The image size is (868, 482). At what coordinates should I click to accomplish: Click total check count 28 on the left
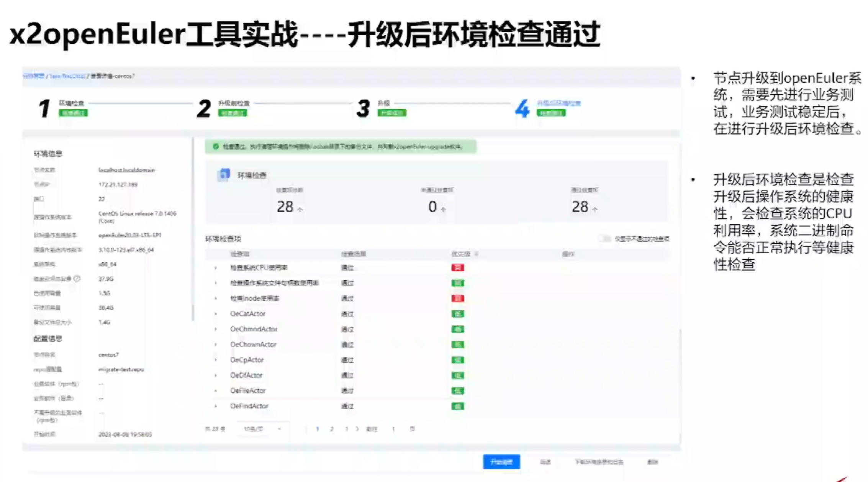[285, 207]
